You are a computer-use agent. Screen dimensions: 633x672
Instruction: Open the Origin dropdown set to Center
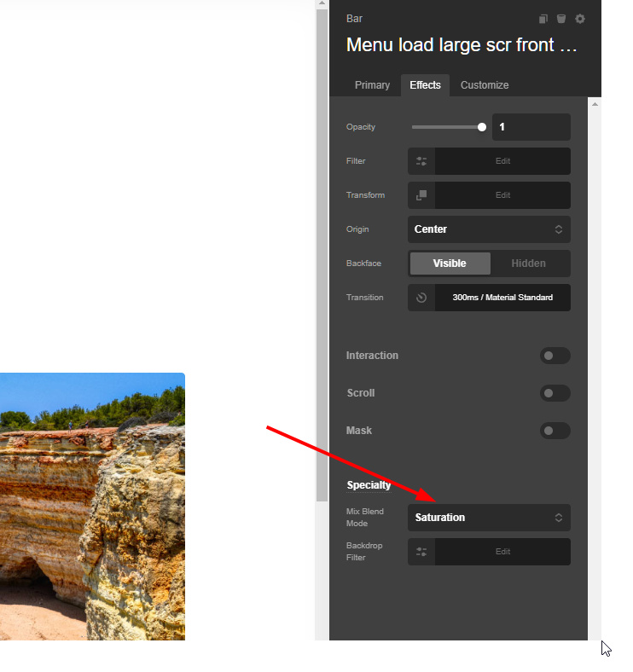[x=489, y=229]
